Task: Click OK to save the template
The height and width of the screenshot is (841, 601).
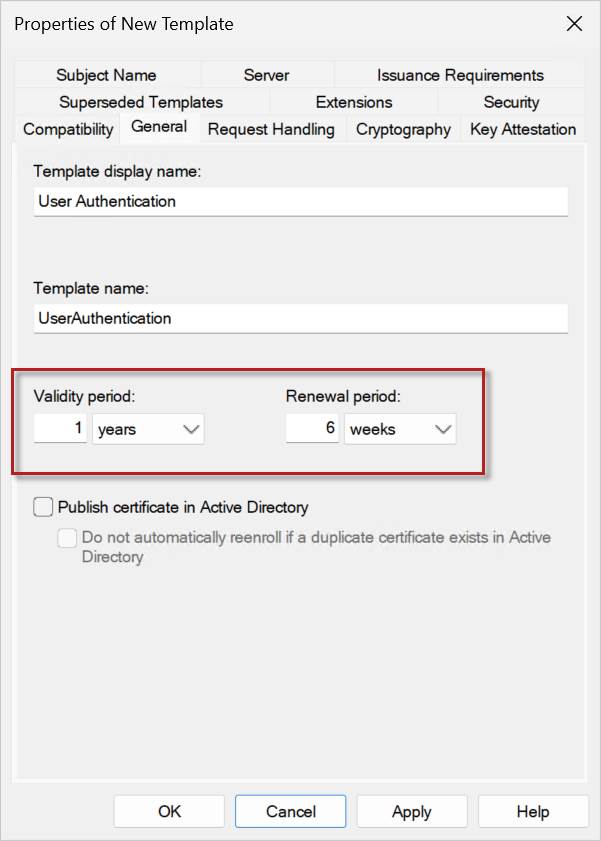Action: [x=168, y=811]
